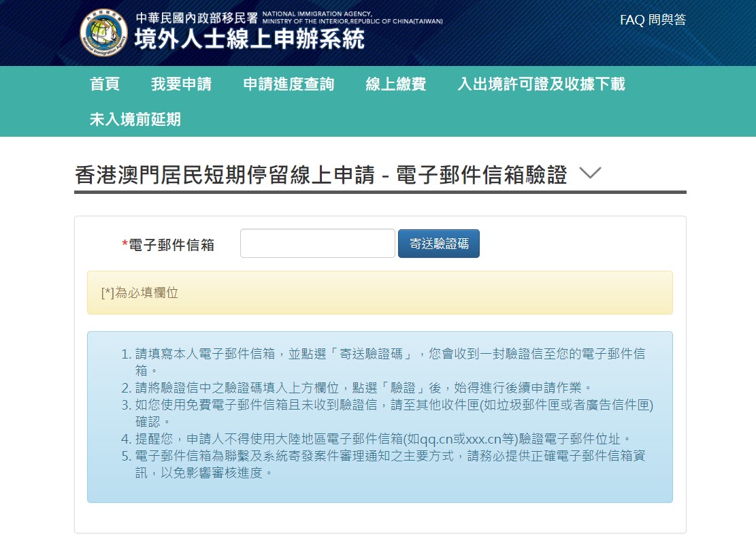
Task: Open the 我要申請 menu item
Action: coord(181,84)
